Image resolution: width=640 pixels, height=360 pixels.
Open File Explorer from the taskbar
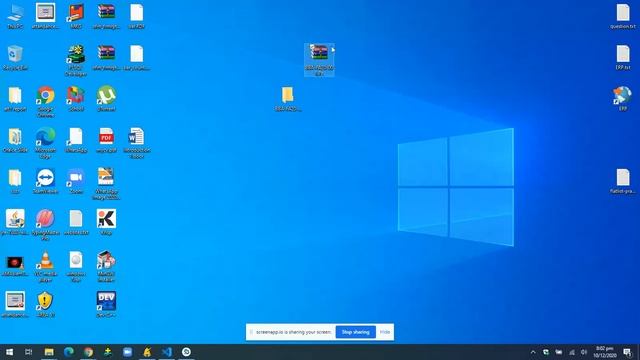pyautogui.click(x=49, y=352)
